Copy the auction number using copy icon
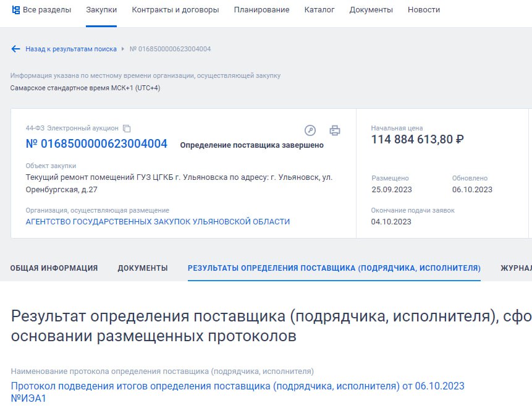Screen dimensions: 532x416 coord(127,129)
